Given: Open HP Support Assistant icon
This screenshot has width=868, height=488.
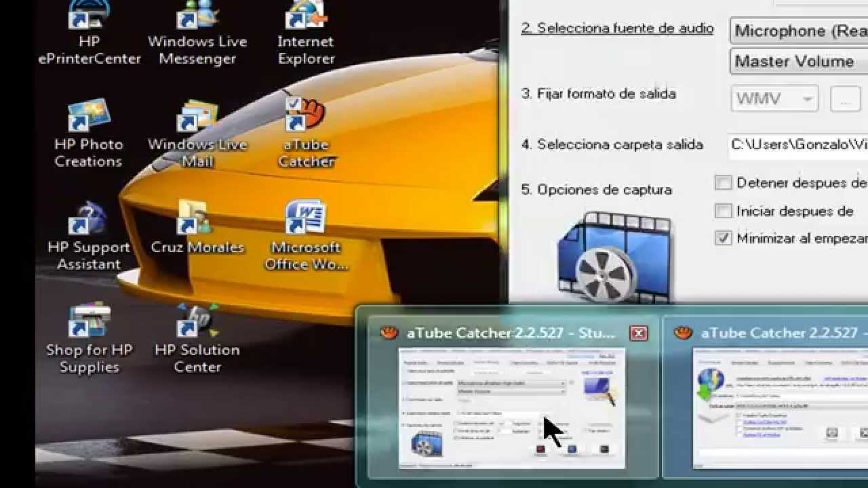Looking at the screenshot, I should coord(89,237).
